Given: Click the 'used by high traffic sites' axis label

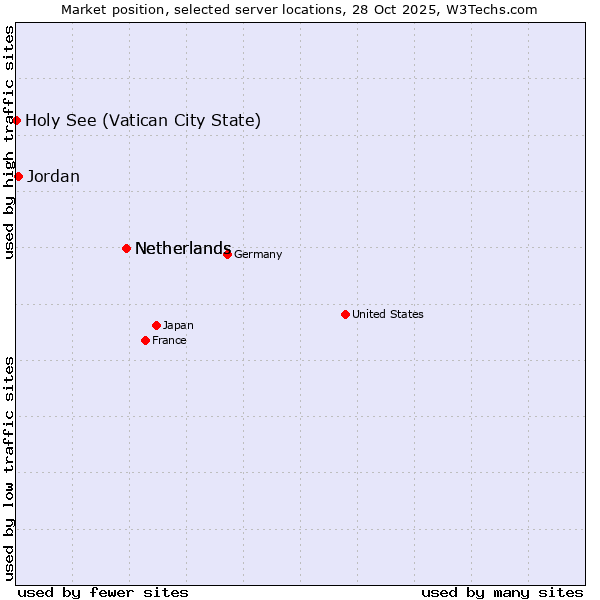Looking at the screenshot, I should click(x=9, y=142).
